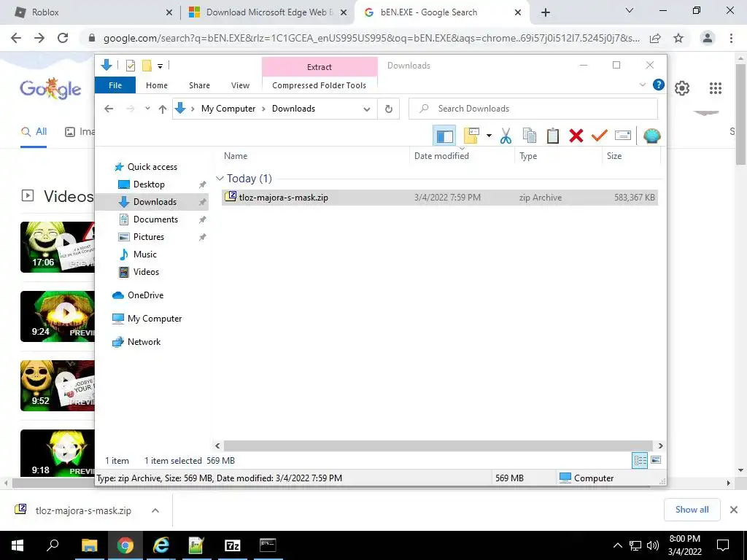
Task: Click the Copy icon in Explorer toolbar
Action: 530,136
